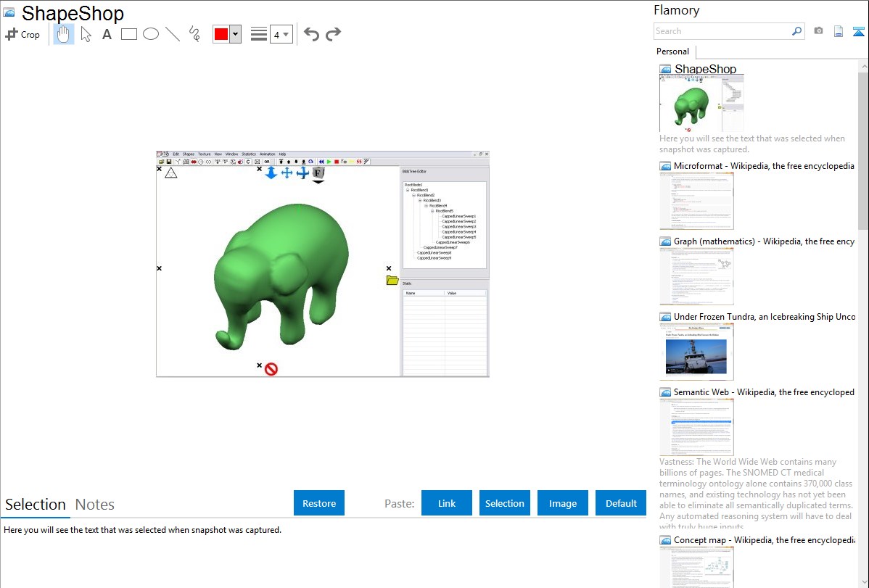869x588 pixels.
Task: Select CappedLinearSweep1 in the BlobTree
Action: [459, 216]
